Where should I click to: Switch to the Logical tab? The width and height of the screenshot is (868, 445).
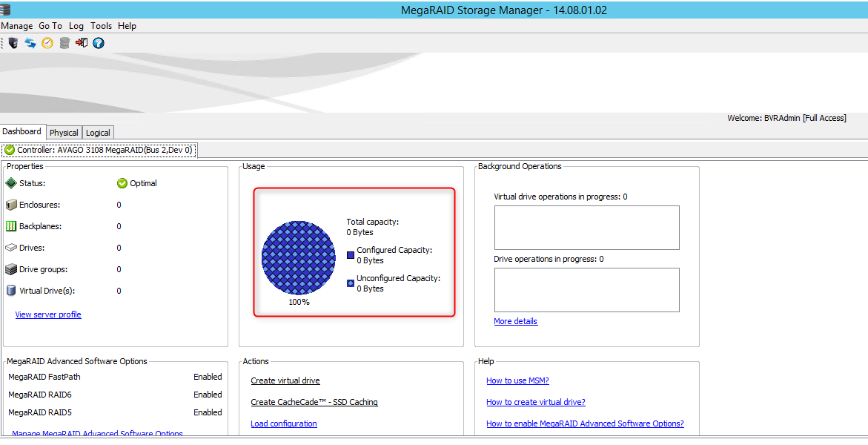98,133
